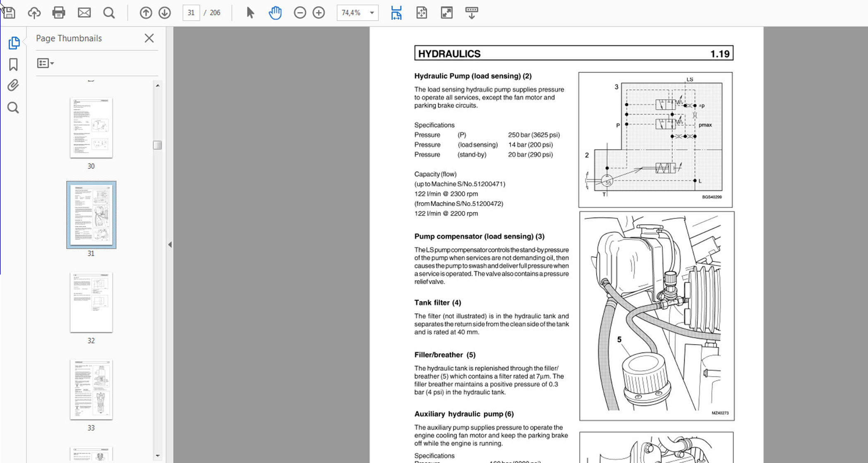The height and width of the screenshot is (463, 868).
Task: Open the 74,4% zoom level dropdown
Action: (x=372, y=13)
